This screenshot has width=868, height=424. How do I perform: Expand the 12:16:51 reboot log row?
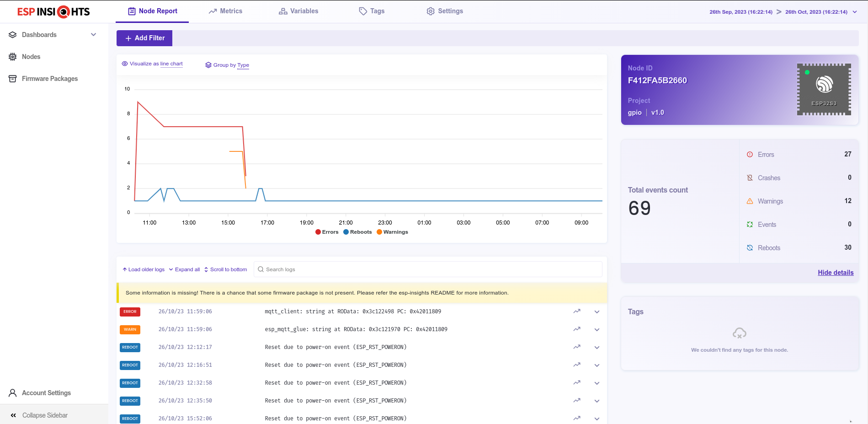point(597,365)
